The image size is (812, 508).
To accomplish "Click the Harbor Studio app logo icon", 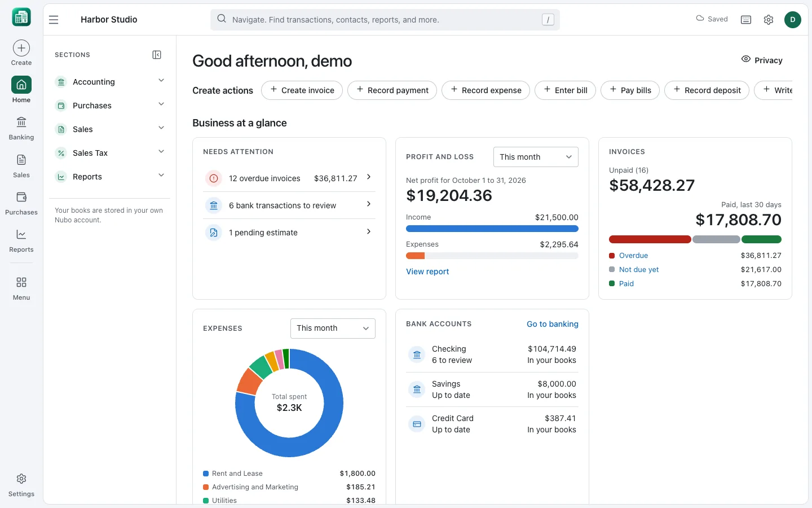I will point(21,17).
